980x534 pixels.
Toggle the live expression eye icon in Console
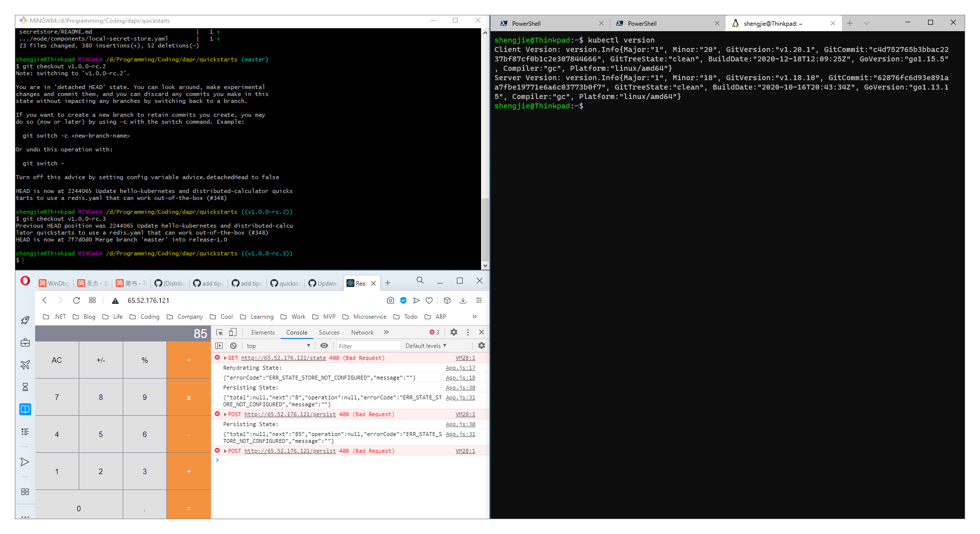pyautogui.click(x=324, y=345)
